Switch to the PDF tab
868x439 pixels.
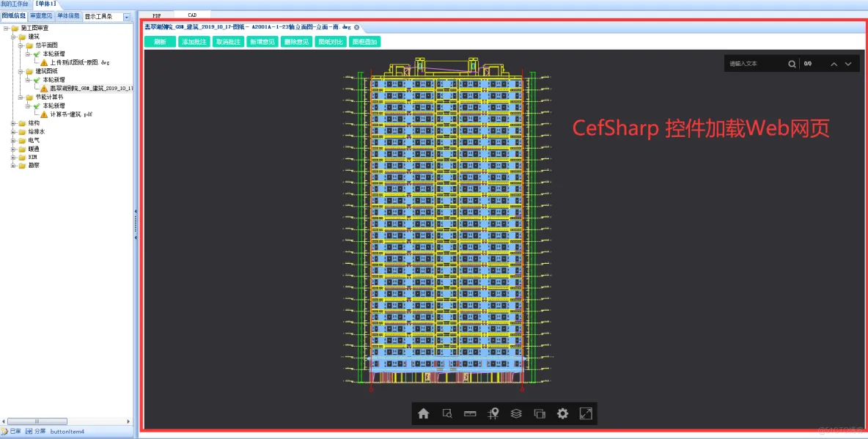pos(157,15)
